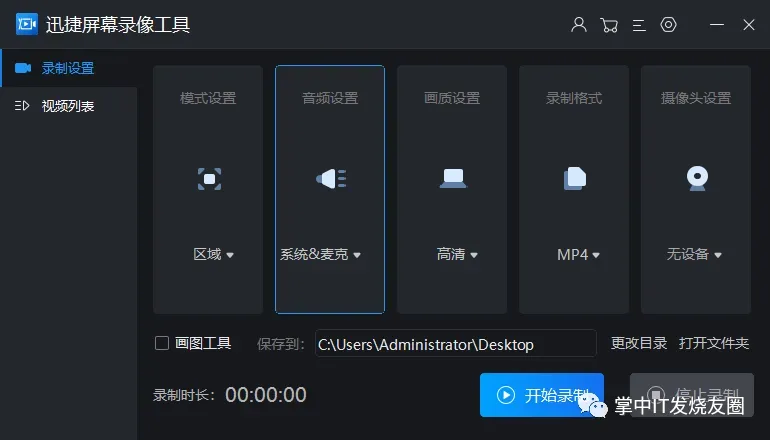Click the 音频设置 card title
The image size is (770, 440).
click(x=330, y=98)
